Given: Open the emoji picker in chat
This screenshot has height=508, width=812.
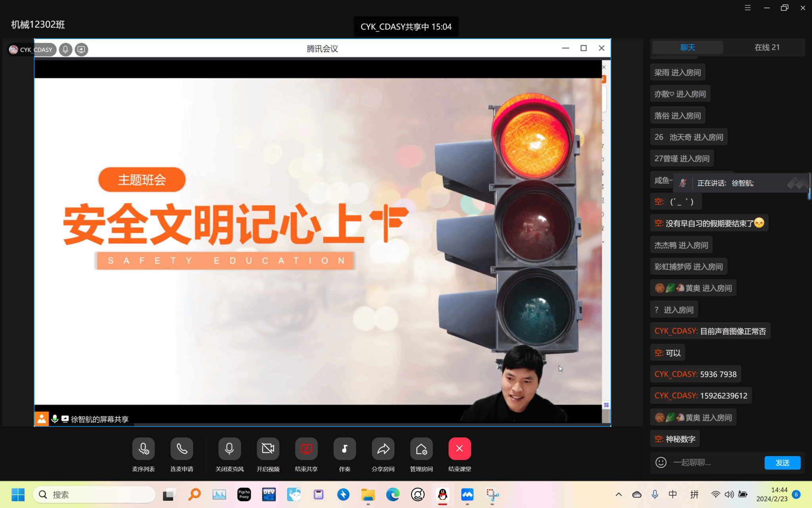Looking at the screenshot, I should pos(661,462).
